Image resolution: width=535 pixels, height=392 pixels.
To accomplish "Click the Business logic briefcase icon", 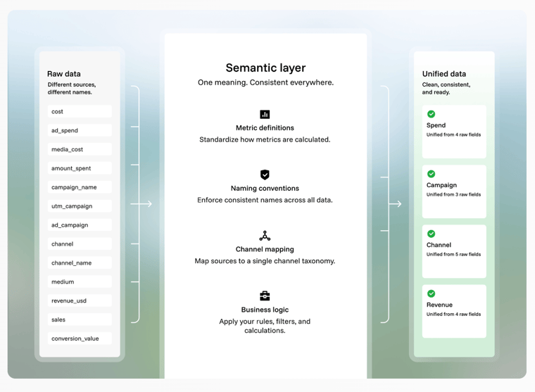I will coord(265,296).
